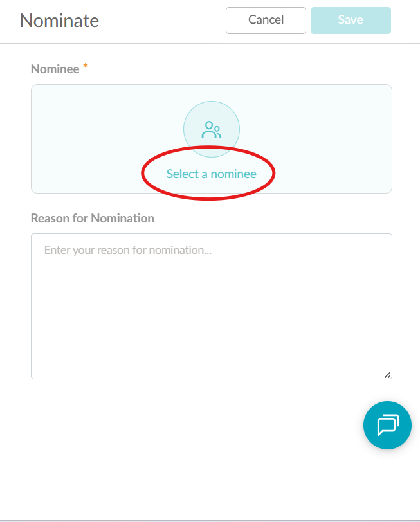
Task: Click the white outlined Cancel button
Action: tap(266, 21)
